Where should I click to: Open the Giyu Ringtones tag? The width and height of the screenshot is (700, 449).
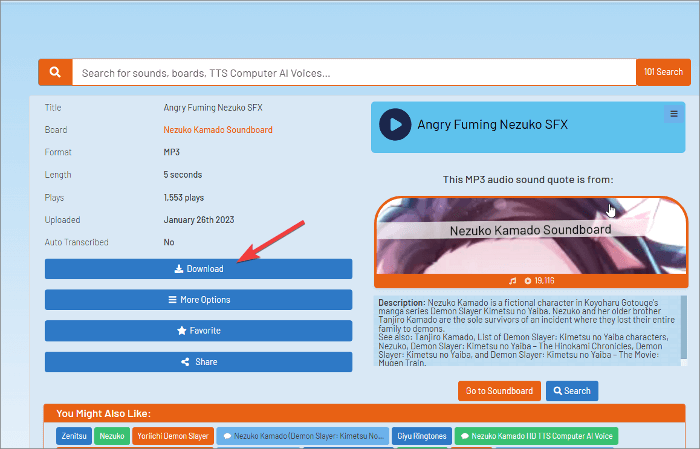pyautogui.click(x=421, y=437)
